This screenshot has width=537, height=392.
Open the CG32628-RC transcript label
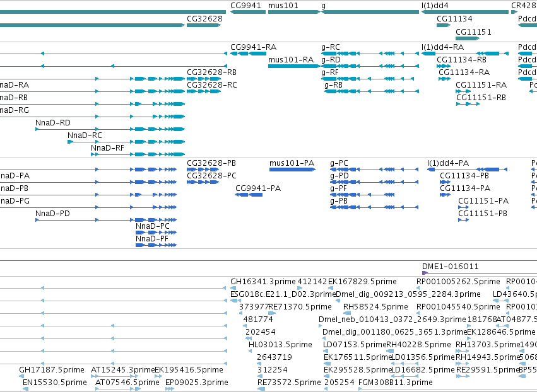211,85
